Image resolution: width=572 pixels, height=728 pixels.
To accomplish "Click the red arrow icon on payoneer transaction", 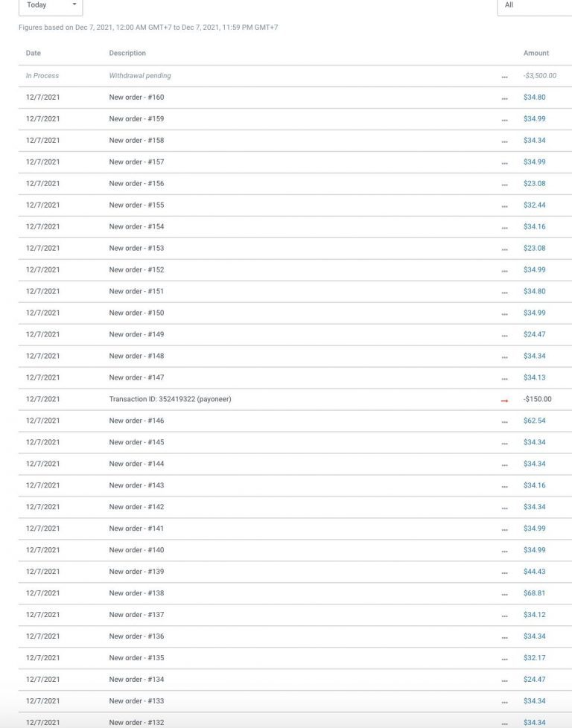I will (x=505, y=400).
